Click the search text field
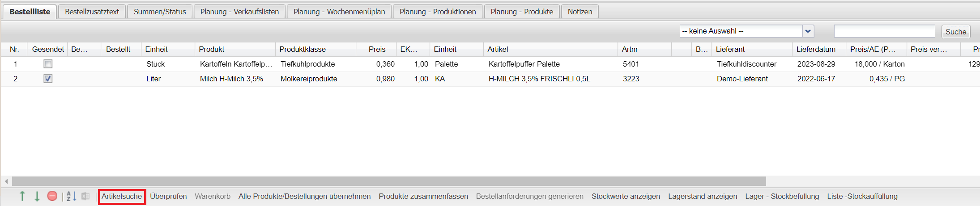980x206 pixels. [884, 31]
